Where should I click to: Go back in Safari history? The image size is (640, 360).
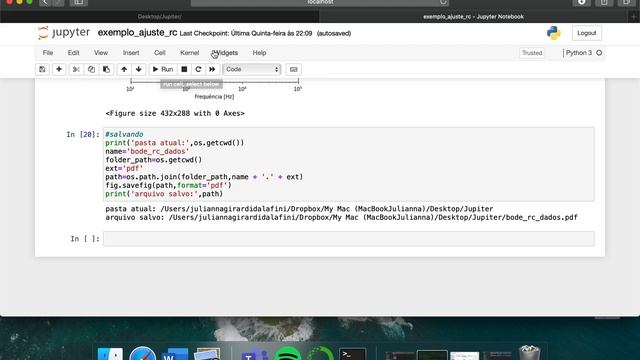pos(45,2)
